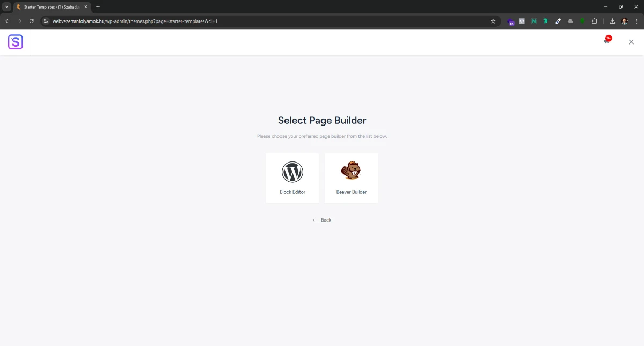Open the Chrome three-dot menu
The width and height of the screenshot is (644, 346).
636,21
